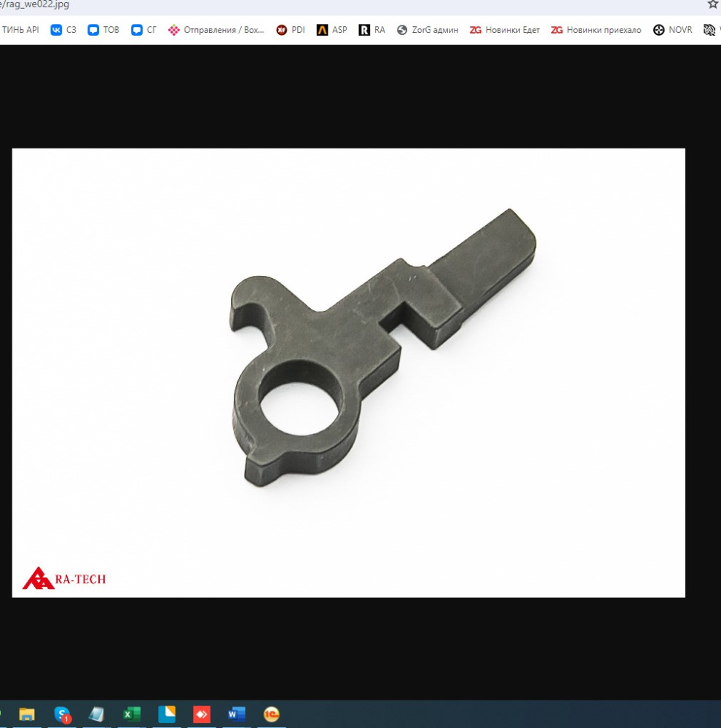This screenshot has height=728, width=721.
Task: Click the metal part photo
Action: [x=348, y=373]
